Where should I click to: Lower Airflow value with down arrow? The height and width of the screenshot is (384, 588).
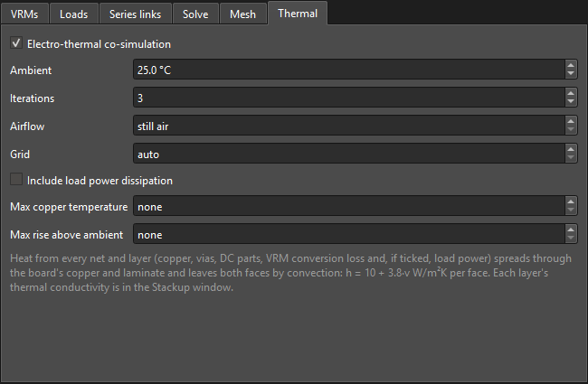[571, 130]
